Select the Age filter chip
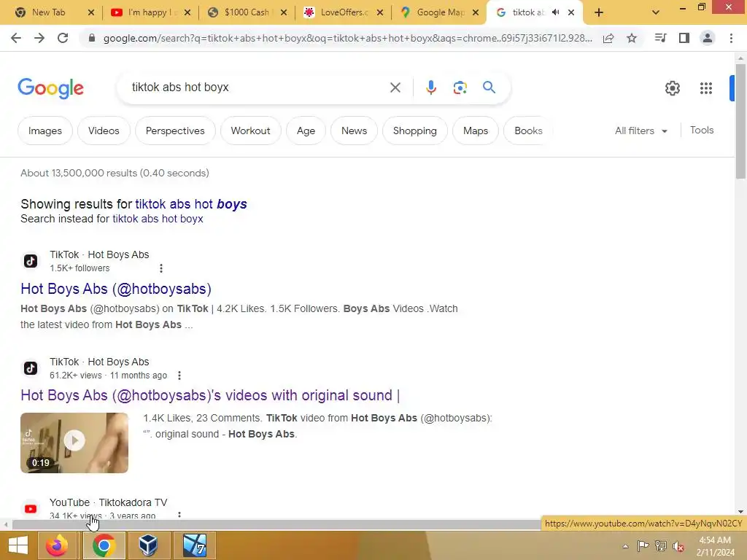The height and width of the screenshot is (560, 747). pyautogui.click(x=306, y=131)
